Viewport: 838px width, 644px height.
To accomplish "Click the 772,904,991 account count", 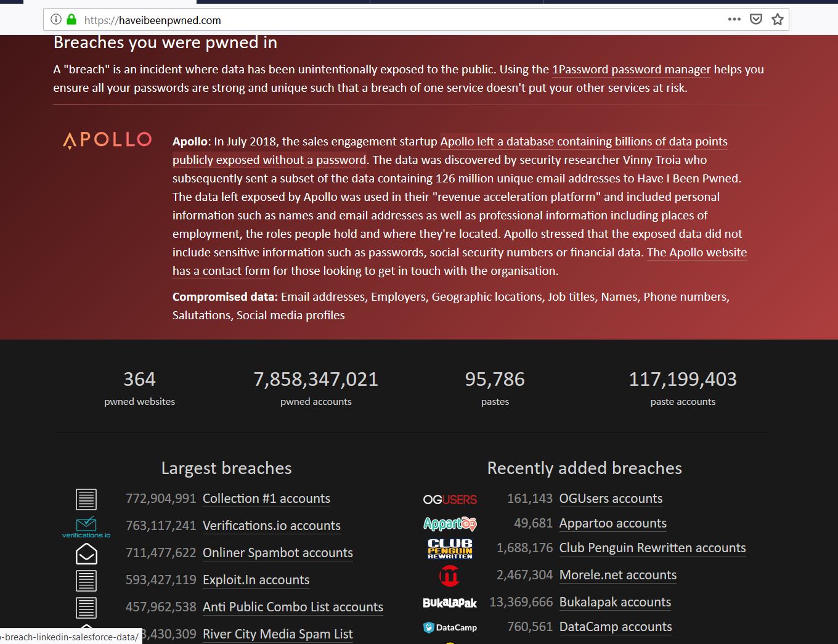I will point(161,499).
